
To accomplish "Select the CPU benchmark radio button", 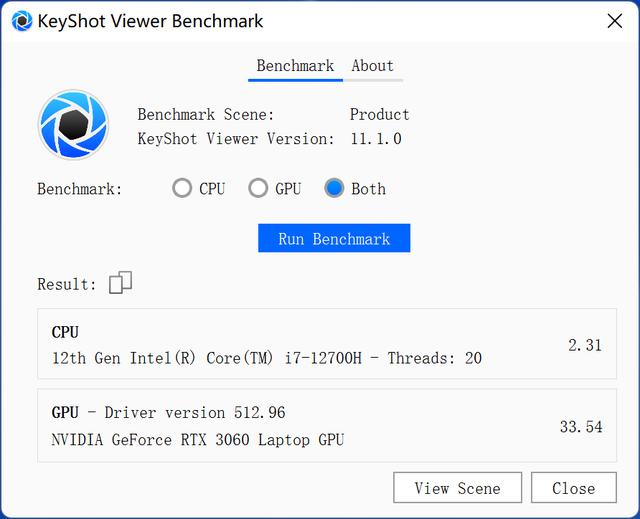I will click(x=182, y=189).
